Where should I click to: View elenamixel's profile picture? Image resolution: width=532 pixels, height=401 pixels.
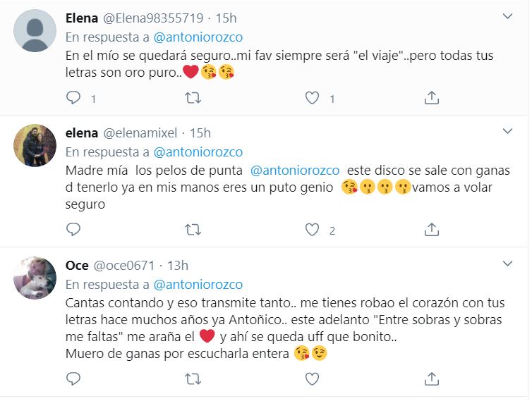click(x=35, y=146)
